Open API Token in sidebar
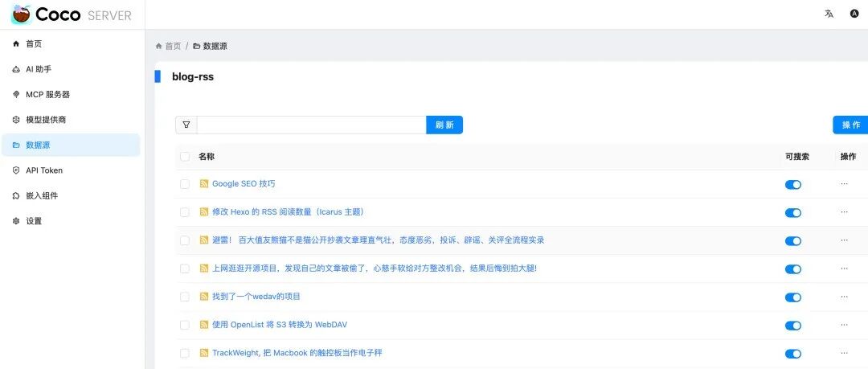Viewport: 868px width, 369px height. pyautogui.click(x=70, y=170)
